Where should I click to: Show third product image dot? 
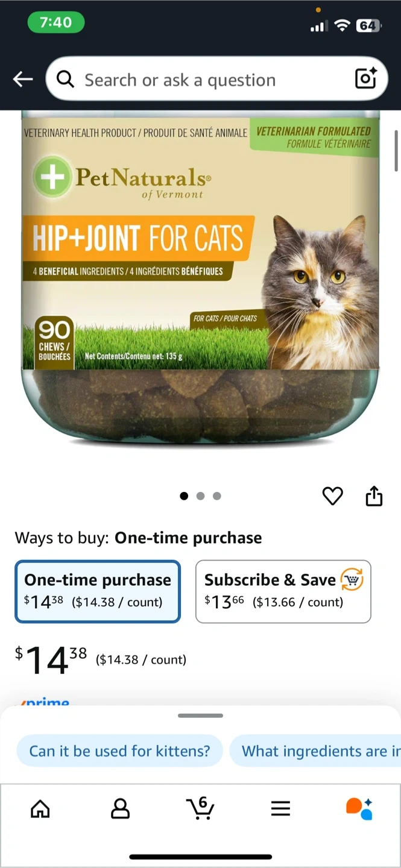click(x=217, y=496)
